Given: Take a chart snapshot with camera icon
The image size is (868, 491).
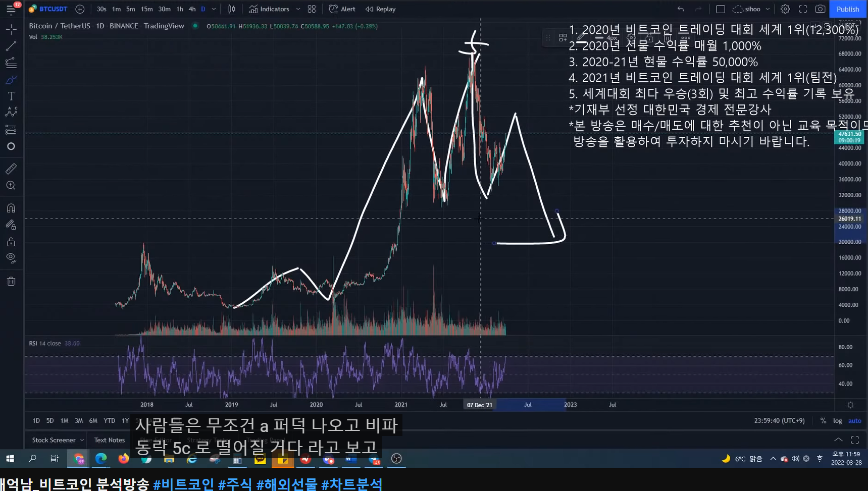Looking at the screenshot, I should pos(821,9).
